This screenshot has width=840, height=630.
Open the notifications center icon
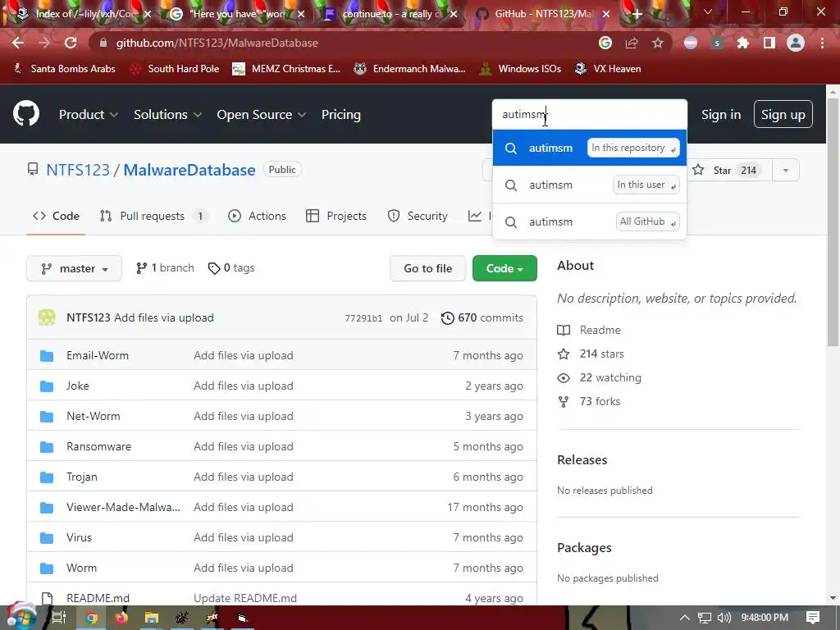click(x=813, y=618)
